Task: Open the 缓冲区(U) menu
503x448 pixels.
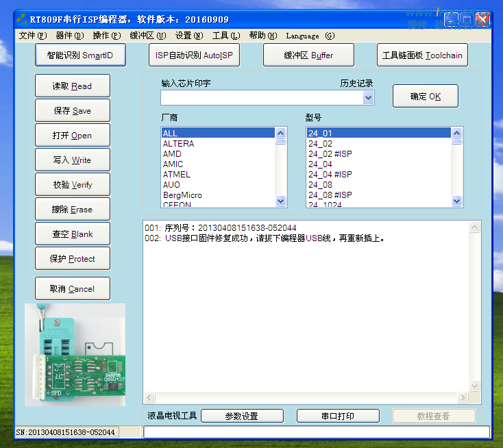Action: point(148,36)
